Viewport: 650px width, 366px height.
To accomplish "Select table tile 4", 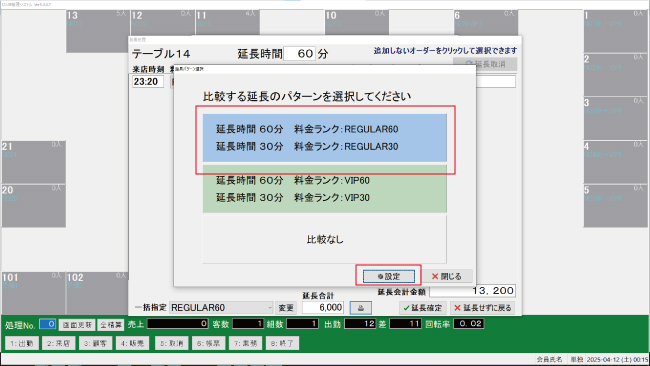I will click(x=615, y=162).
